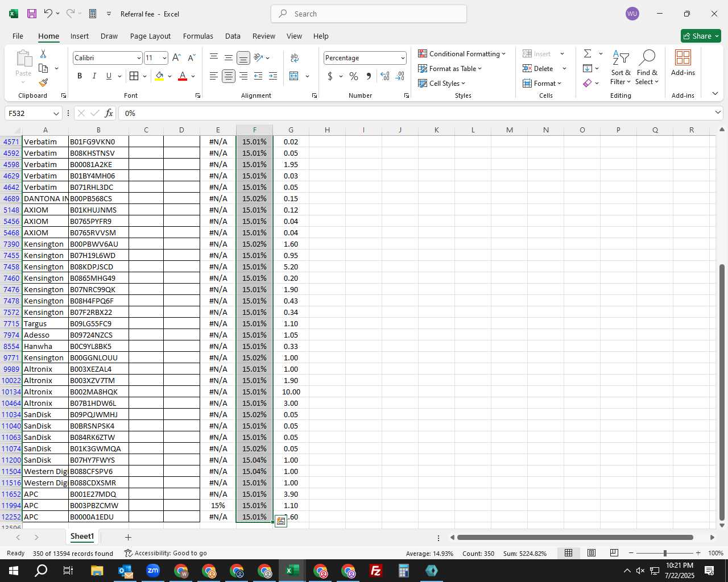This screenshot has height=582, width=728.
Task: Select Bottom Align
Action: [243, 57]
